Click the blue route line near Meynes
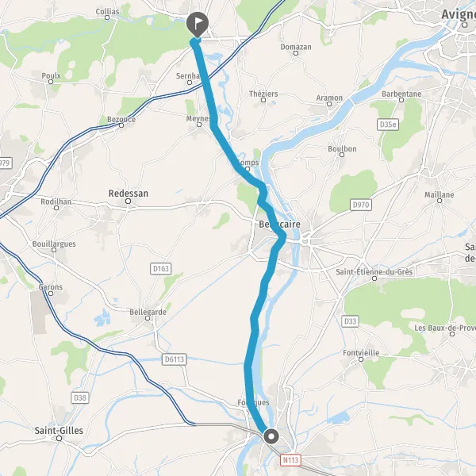 click(x=213, y=120)
